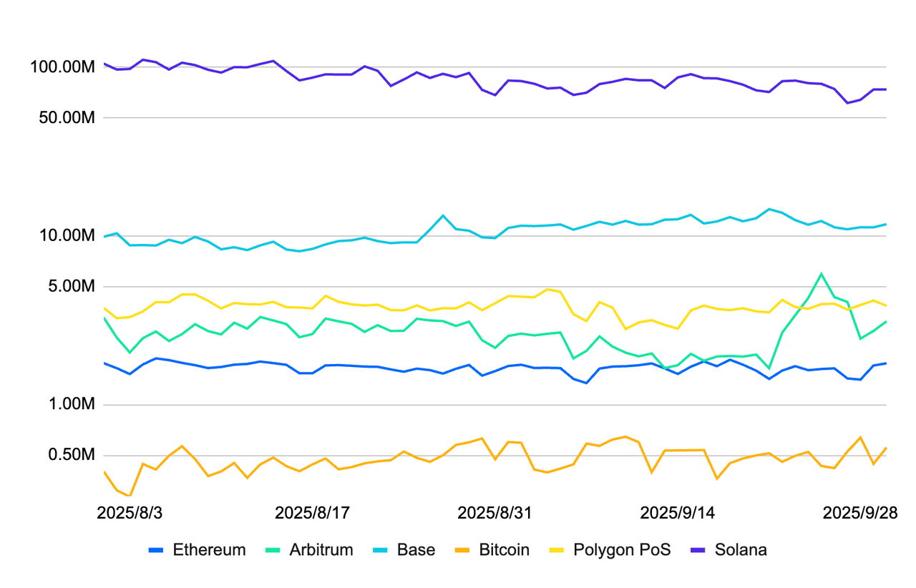
Task: Click the 100.00M y-axis label
Action: [x=63, y=67]
